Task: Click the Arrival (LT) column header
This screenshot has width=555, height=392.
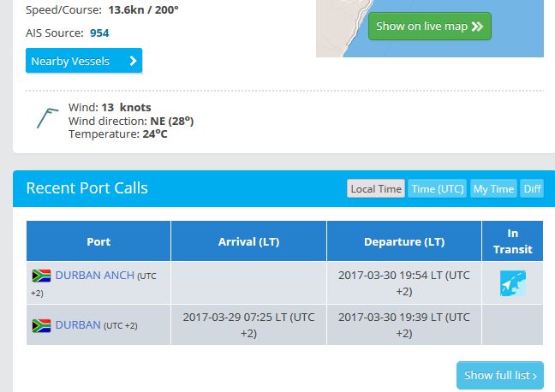Action: tap(249, 241)
